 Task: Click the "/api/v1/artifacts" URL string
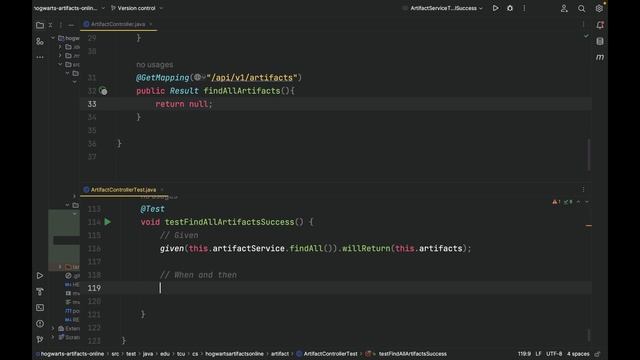pyautogui.click(x=252, y=78)
